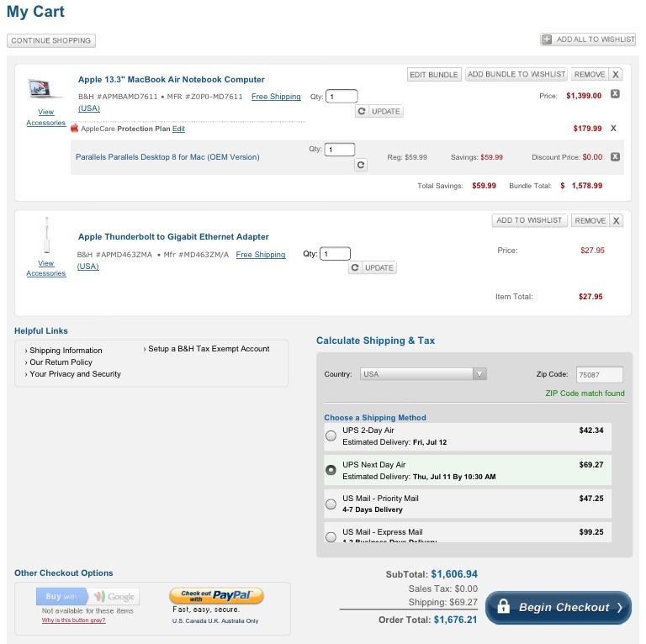Open the Country dropdown showing USA
The width and height of the screenshot is (646, 644).
click(x=423, y=374)
